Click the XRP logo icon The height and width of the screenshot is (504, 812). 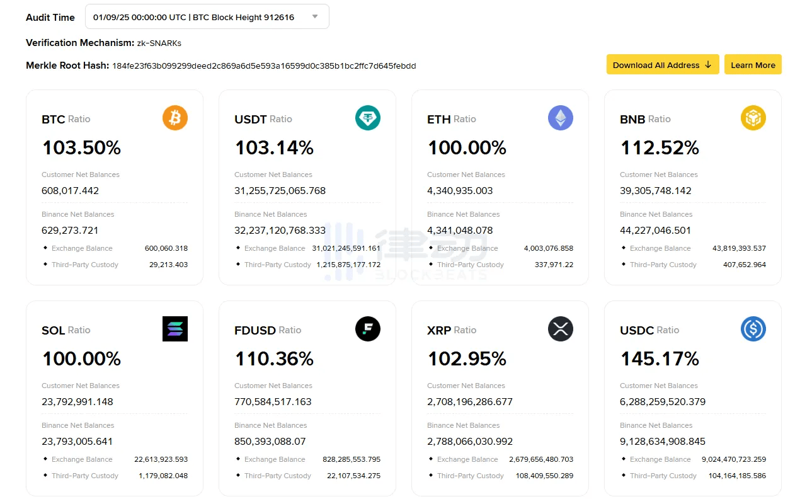point(561,329)
